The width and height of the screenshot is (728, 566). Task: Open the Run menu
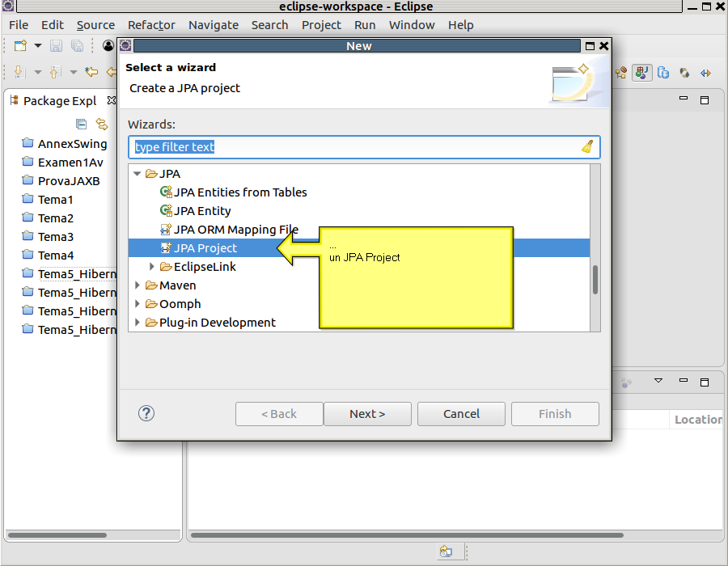pyautogui.click(x=365, y=25)
